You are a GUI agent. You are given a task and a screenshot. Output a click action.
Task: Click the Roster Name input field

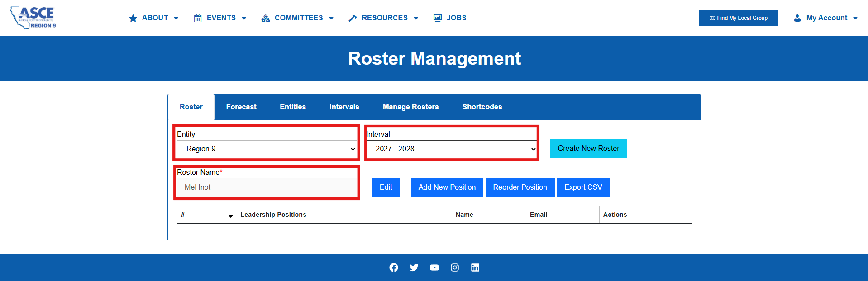click(x=267, y=187)
